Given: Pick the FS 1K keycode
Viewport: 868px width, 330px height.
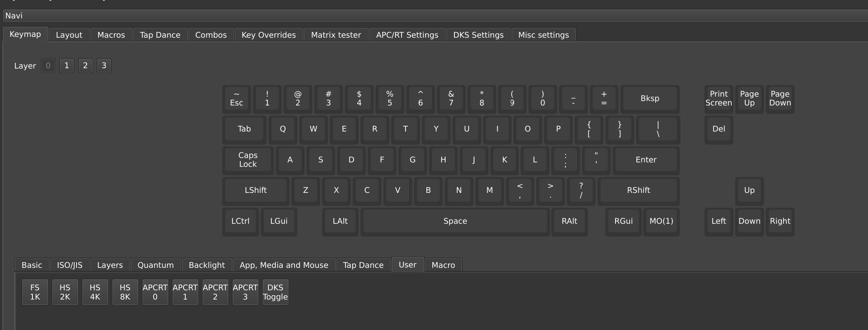Looking at the screenshot, I should coord(35,292).
